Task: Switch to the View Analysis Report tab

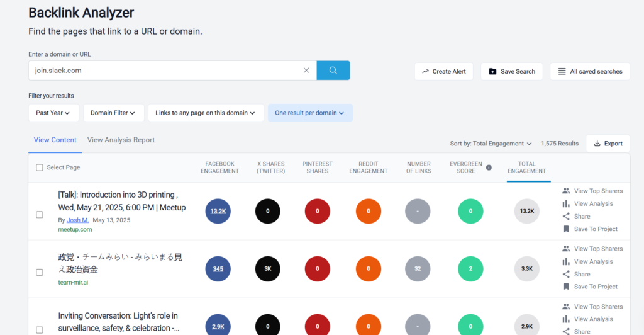Action: click(121, 140)
